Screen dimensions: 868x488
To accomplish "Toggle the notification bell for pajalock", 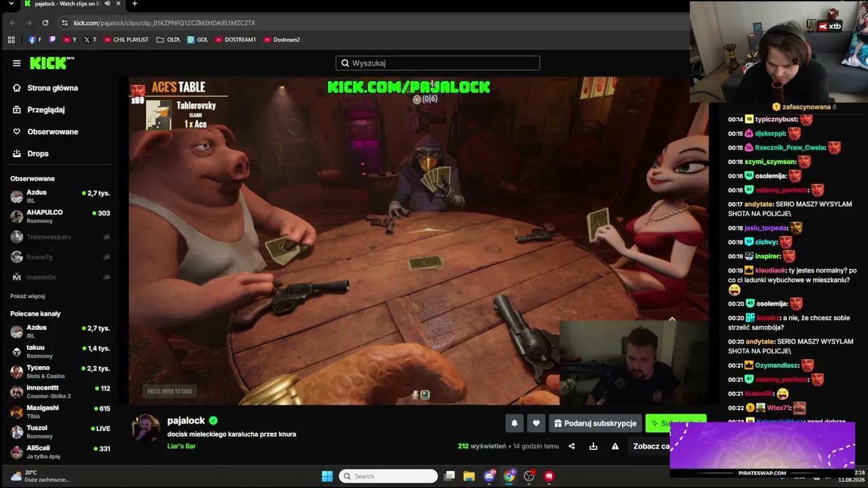I will coord(514,424).
